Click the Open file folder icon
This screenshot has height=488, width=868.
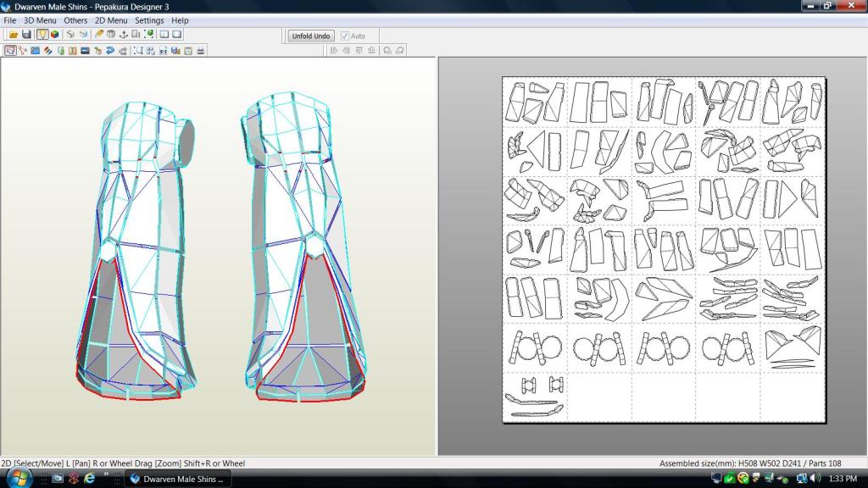click(14, 34)
